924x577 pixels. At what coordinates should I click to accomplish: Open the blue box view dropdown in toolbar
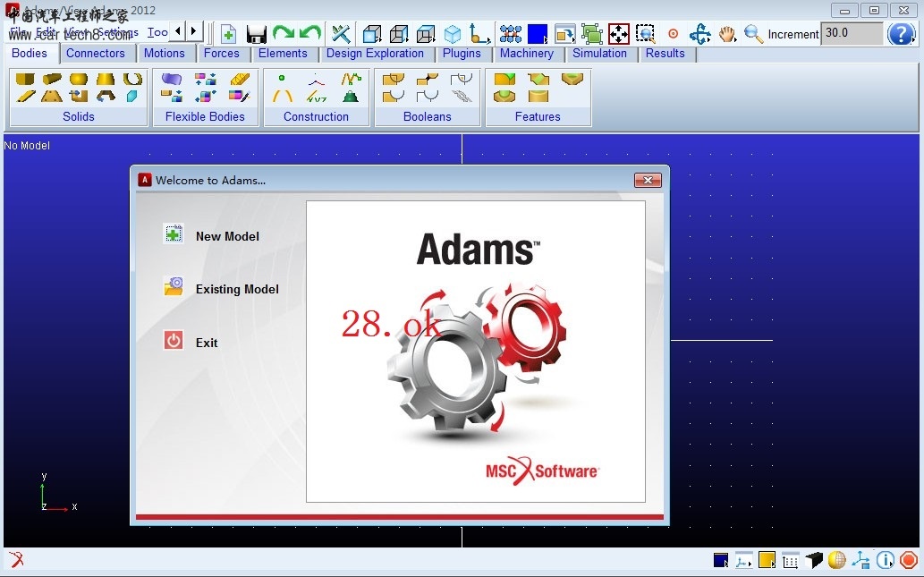(372, 34)
